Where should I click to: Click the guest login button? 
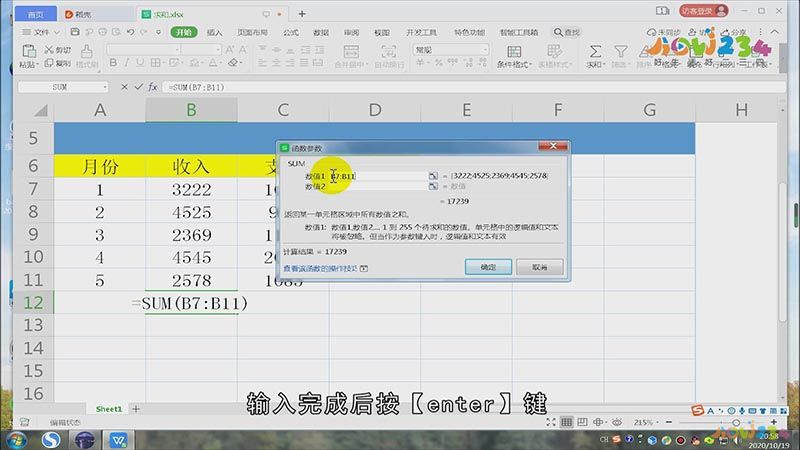(x=704, y=11)
